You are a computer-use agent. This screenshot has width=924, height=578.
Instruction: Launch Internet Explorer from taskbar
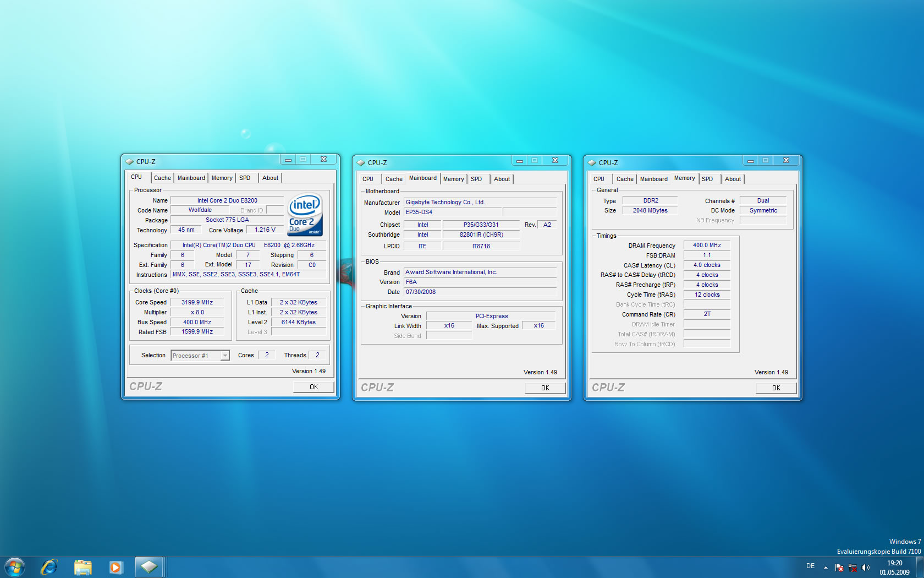pyautogui.click(x=49, y=567)
